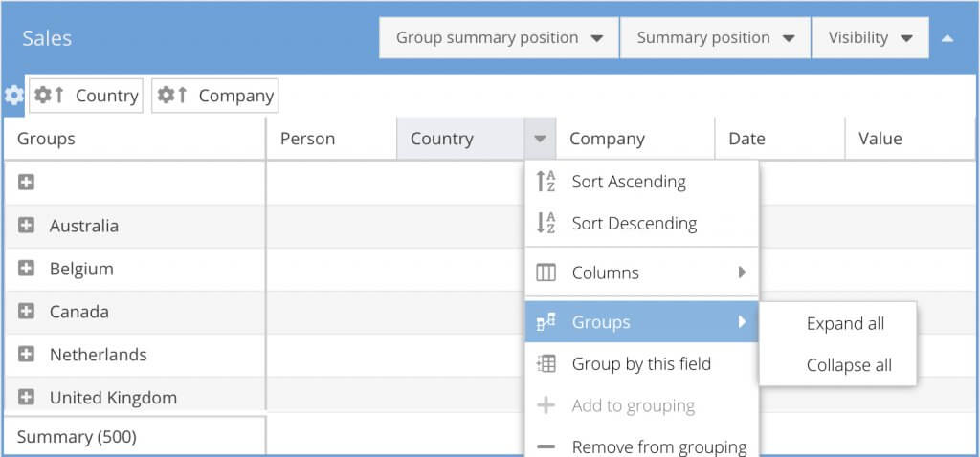Open the Group summary position dropdown
The image size is (980, 457).
499,38
